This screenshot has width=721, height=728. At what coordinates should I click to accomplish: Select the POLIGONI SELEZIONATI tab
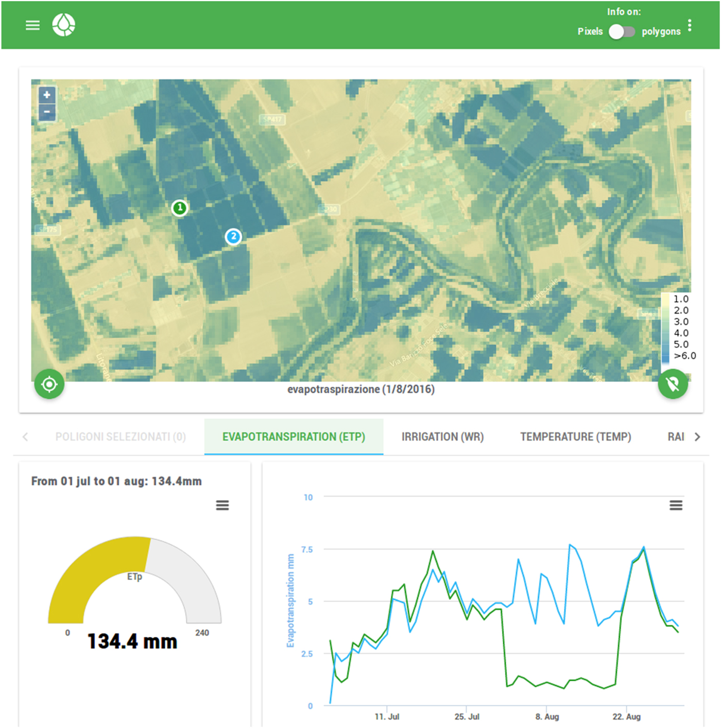(119, 437)
